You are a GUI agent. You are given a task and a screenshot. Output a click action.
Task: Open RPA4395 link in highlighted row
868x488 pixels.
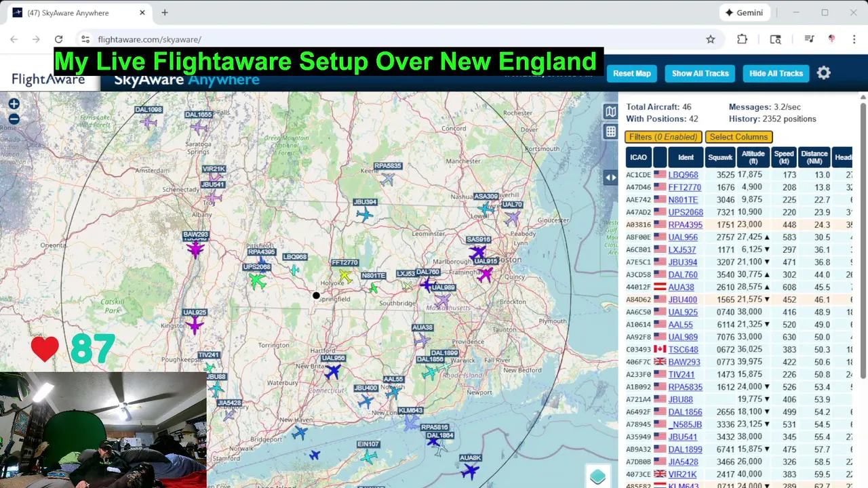(x=685, y=225)
